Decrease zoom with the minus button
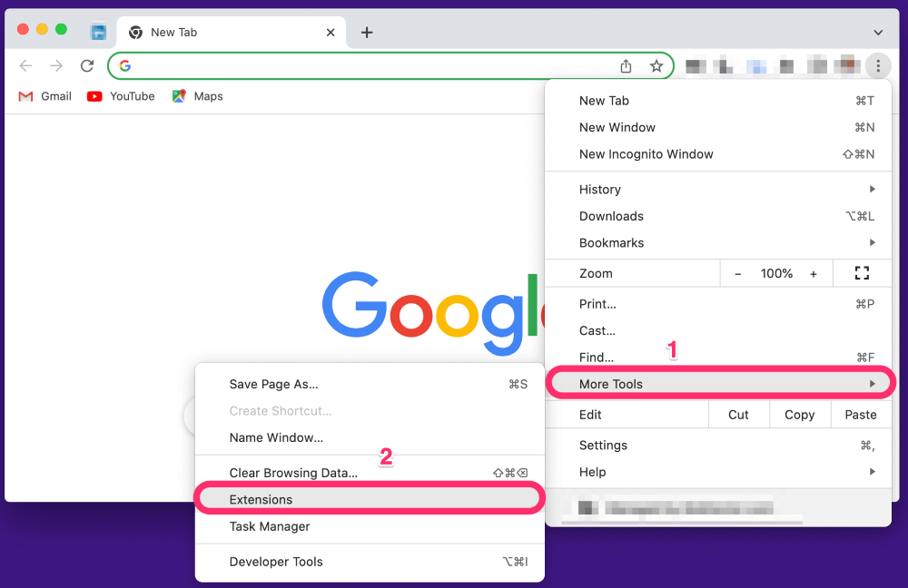 (737, 274)
